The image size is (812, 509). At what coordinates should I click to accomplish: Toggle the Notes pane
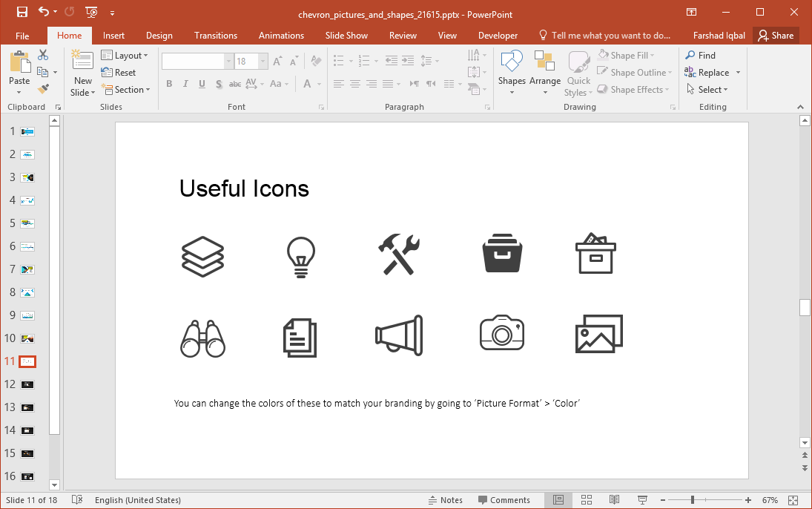445,500
